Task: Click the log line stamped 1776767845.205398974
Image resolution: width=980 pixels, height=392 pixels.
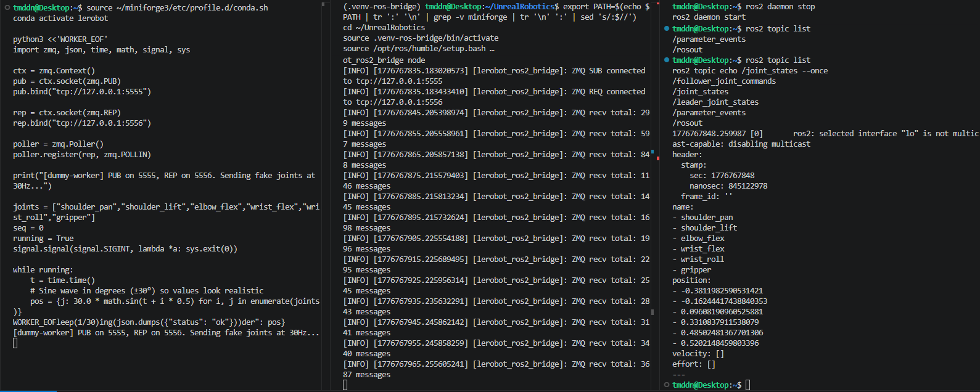Action: 496,112
